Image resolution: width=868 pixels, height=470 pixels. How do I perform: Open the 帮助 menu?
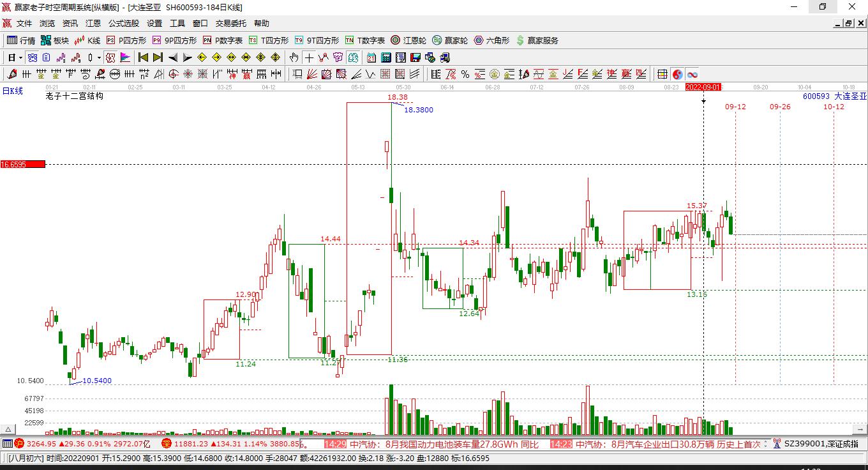pyautogui.click(x=262, y=24)
